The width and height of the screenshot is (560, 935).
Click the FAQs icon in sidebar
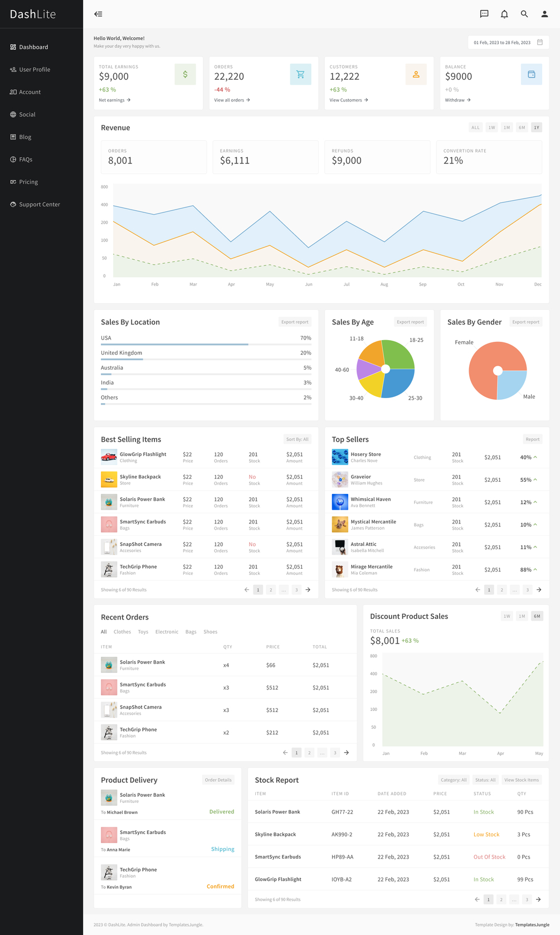coord(13,159)
